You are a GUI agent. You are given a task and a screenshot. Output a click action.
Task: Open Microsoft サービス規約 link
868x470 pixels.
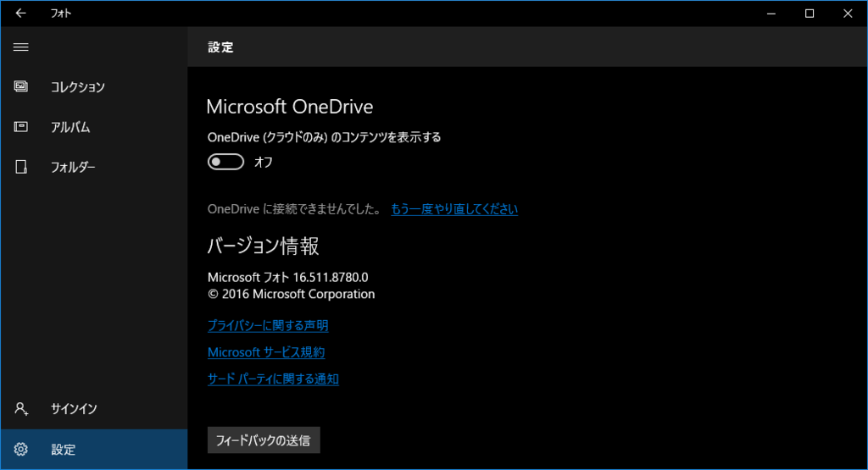266,352
